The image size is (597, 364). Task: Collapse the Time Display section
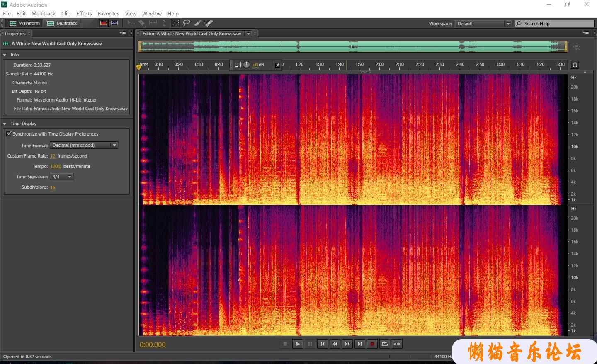point(5,124)
